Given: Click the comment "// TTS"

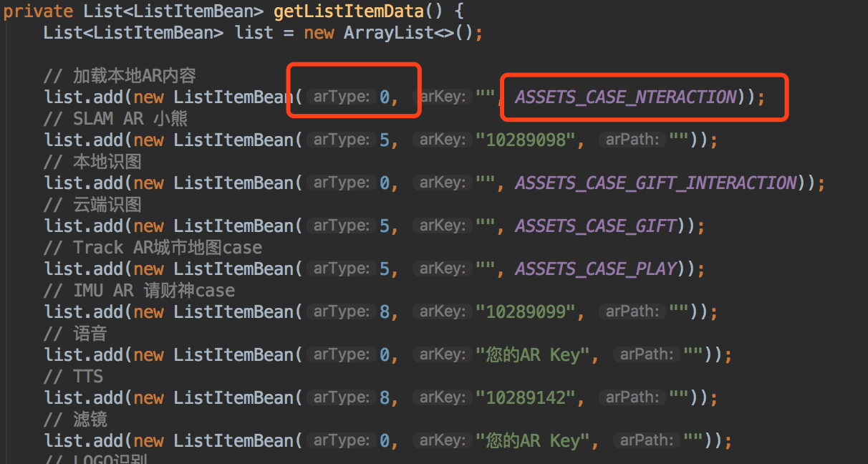Looking at the screenshot, I should pos(73,377).
